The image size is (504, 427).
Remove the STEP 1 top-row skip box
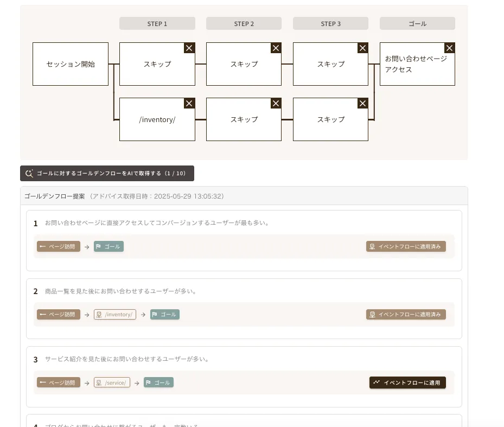[189, 48]
